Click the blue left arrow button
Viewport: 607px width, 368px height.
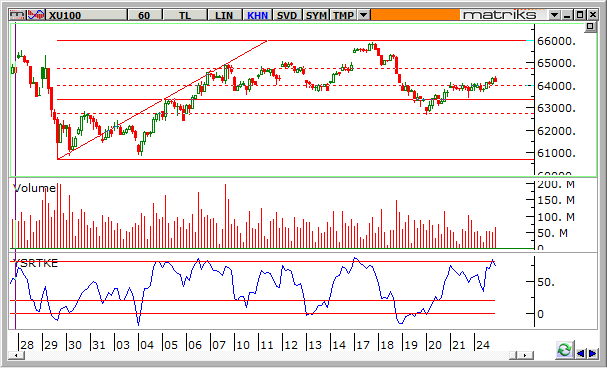[580, 353]
